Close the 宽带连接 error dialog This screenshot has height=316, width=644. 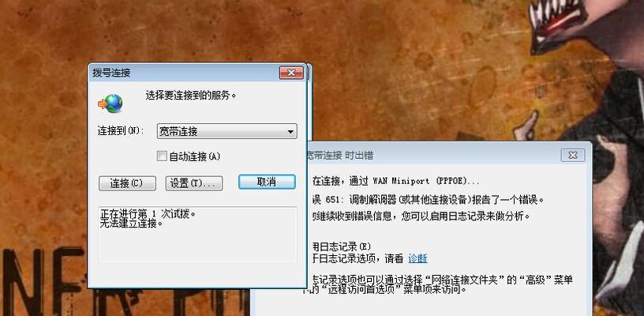pyautogui.click(x=573, y=155)
